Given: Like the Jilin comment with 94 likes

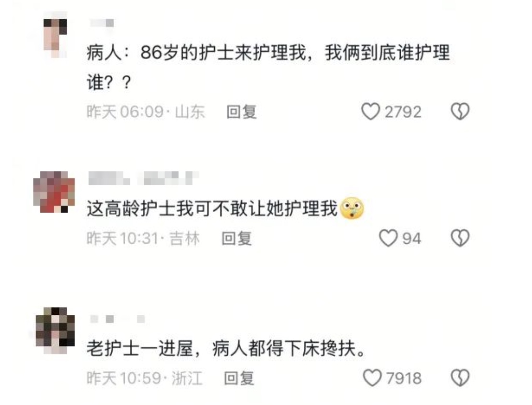Looking at the screenshot, I should [x=388, y=238].
